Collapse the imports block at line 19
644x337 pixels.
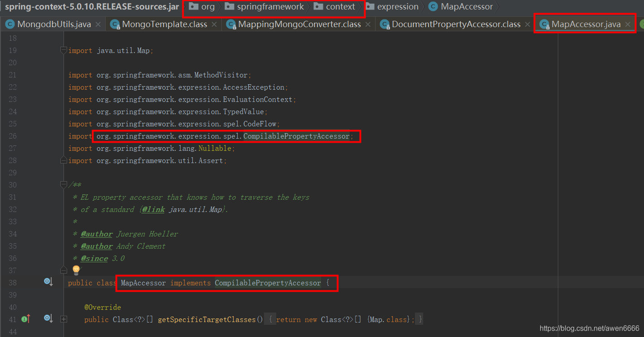click(63, 50)
